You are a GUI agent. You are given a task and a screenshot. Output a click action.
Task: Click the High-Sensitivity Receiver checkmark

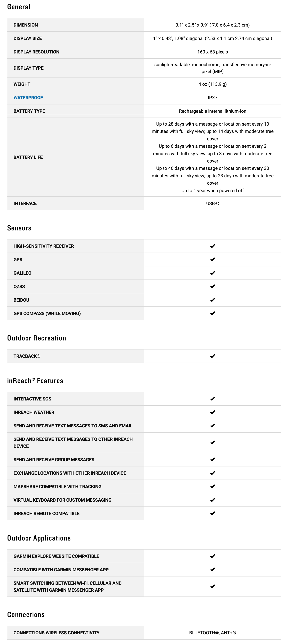pos(212,246)
